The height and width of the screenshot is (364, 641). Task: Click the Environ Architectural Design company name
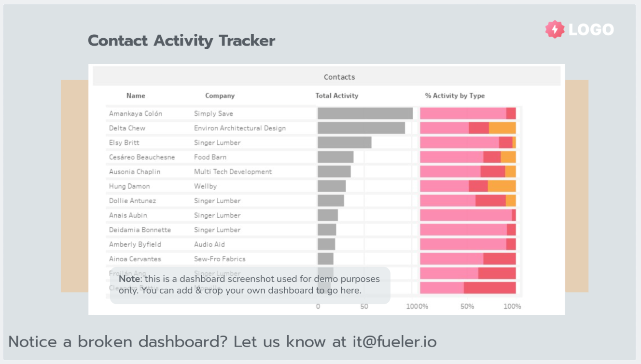click(x=240, y=128)
